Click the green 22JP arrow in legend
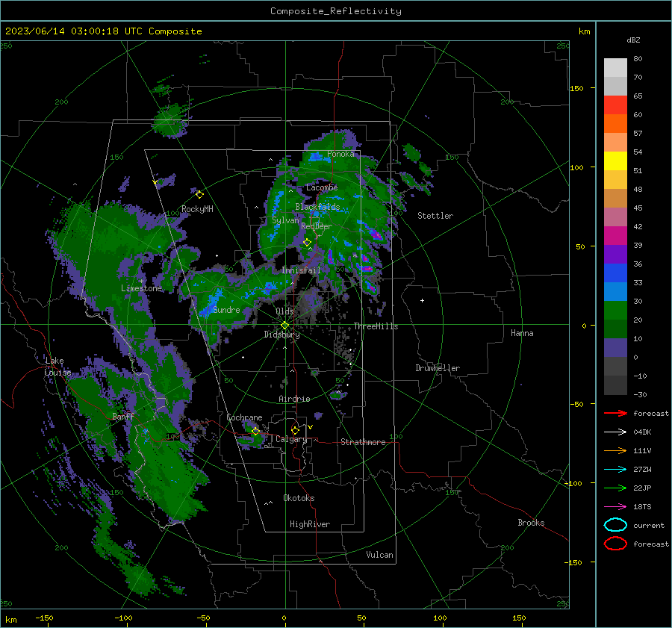Screen dimensions: 672x628 coord(615,488)
